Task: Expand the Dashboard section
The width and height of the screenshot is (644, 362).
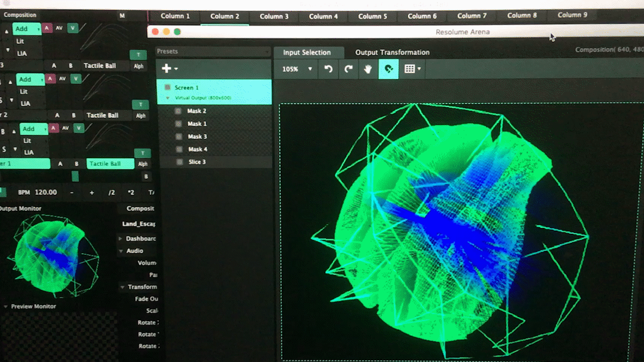Action: pyautogui.click(x=120, y=239)
